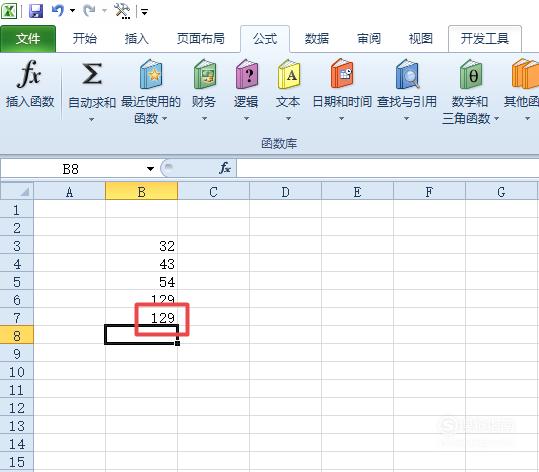
Task: Open the 数学和三角函数 theta book icon
Action: click(470, 74)
